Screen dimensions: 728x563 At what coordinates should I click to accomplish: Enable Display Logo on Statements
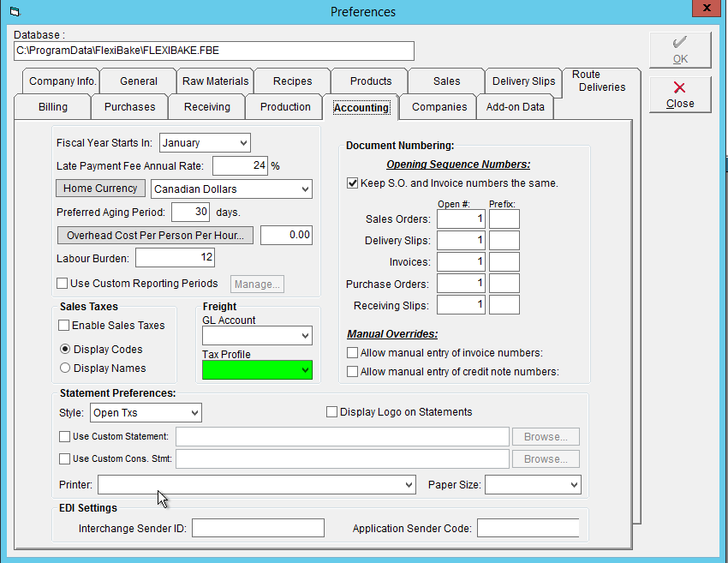tap(331, 412)
